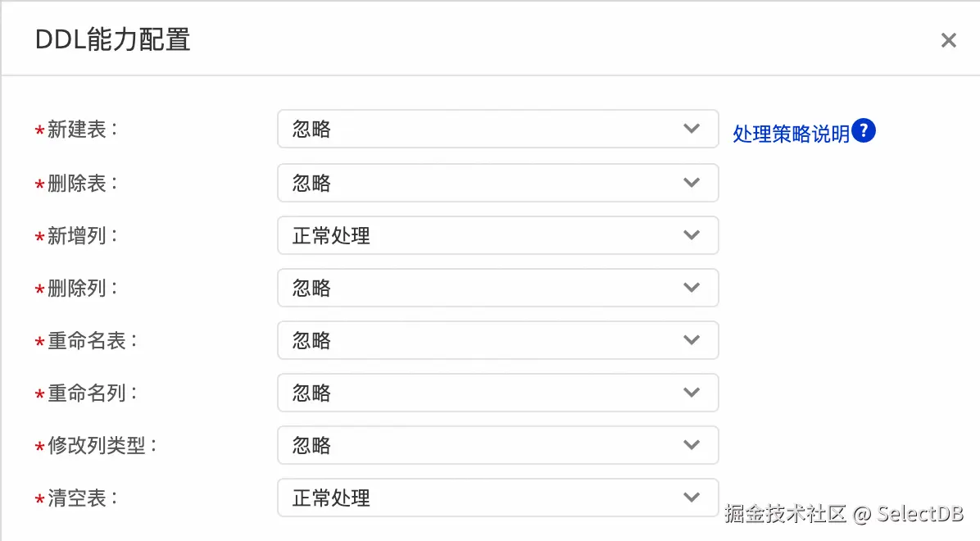Image resolution: width=980 pixels, height=541 pixels.
Task: Open the 新建表 dropdown showing 忽略
Action: pyautogui.click(x=498, y=130)
